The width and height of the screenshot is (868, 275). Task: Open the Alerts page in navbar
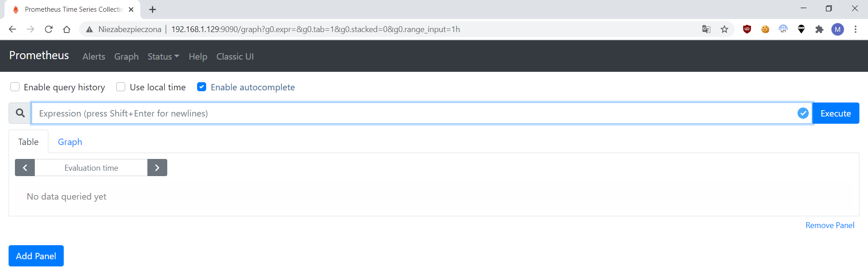94,56
